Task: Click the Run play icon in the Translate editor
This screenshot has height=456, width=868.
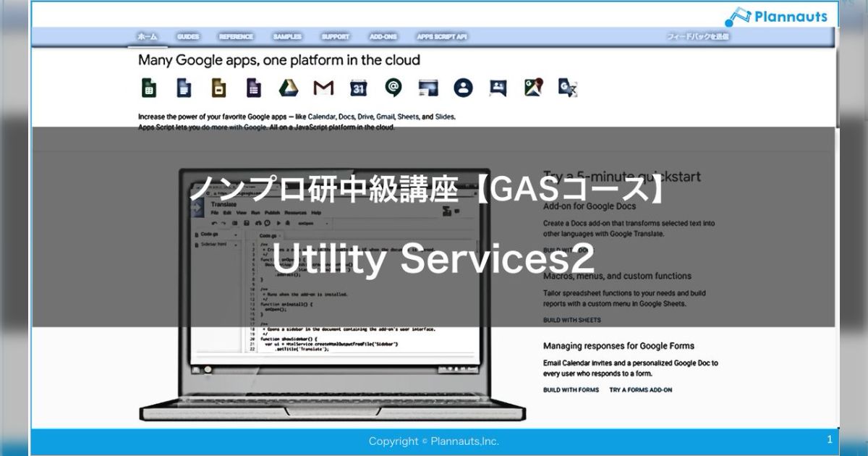Action: 278,223
